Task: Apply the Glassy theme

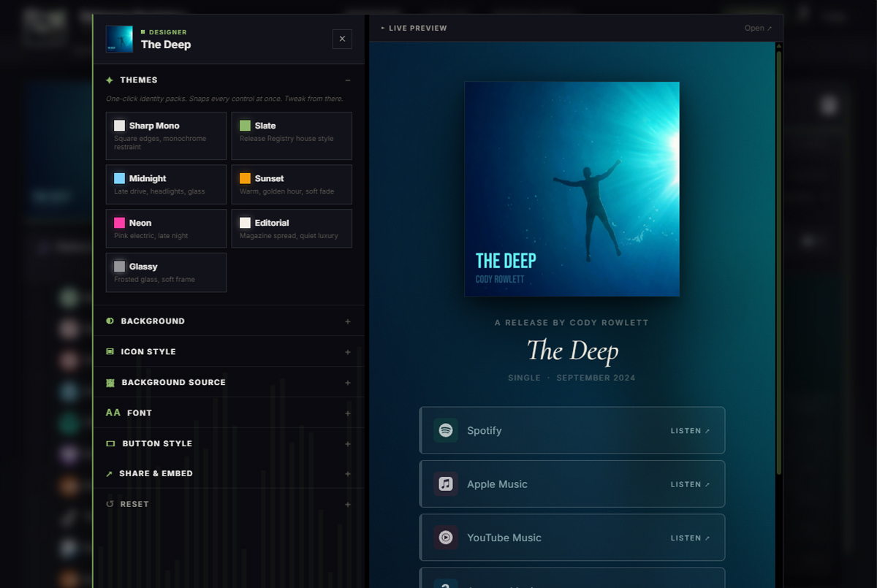Action: (166, 272)
